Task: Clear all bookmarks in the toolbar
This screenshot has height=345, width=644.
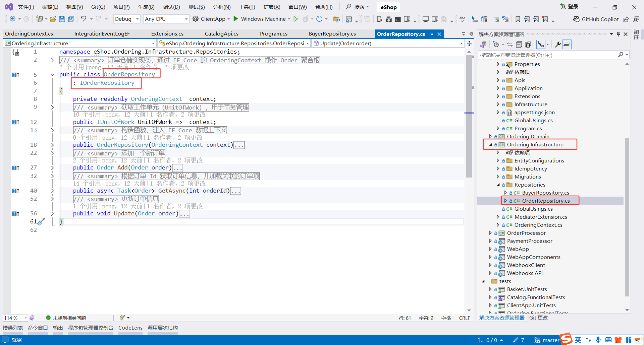Action: pos(545,19)
